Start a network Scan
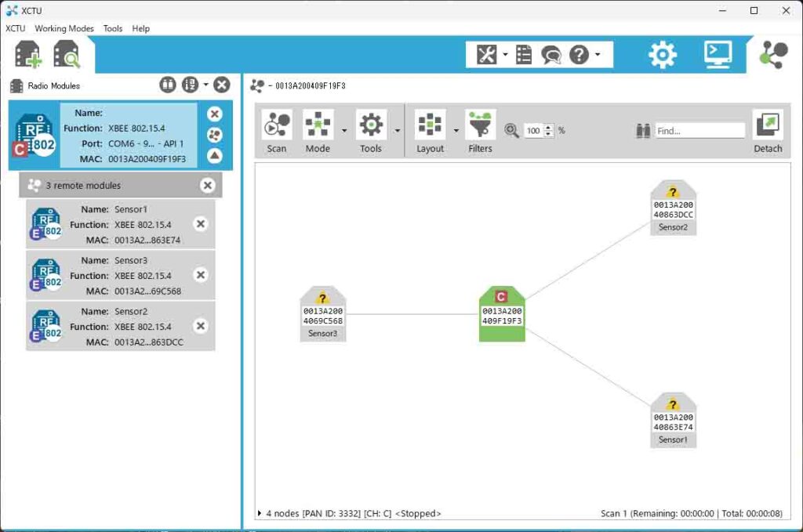This screenshot has height=532, width=803. pos(277,131)
